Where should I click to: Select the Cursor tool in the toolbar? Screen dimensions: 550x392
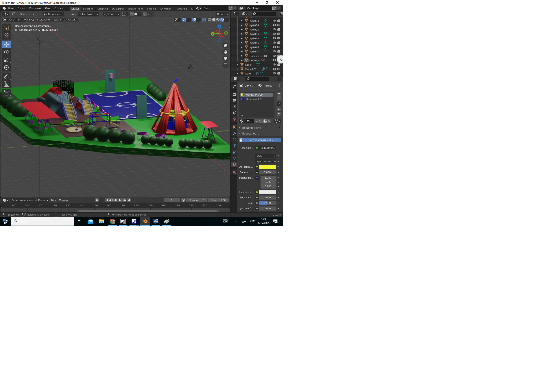(x=7, y=36)
